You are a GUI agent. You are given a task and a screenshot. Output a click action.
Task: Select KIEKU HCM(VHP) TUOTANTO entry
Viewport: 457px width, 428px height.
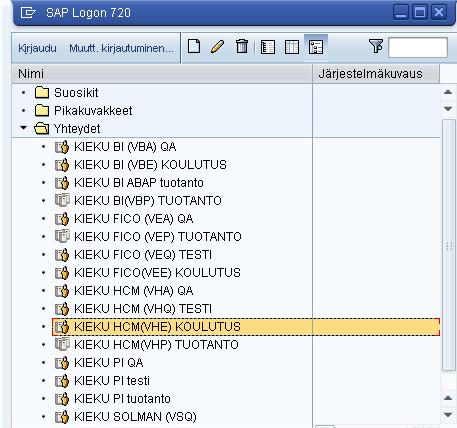(x=156, y=345)
